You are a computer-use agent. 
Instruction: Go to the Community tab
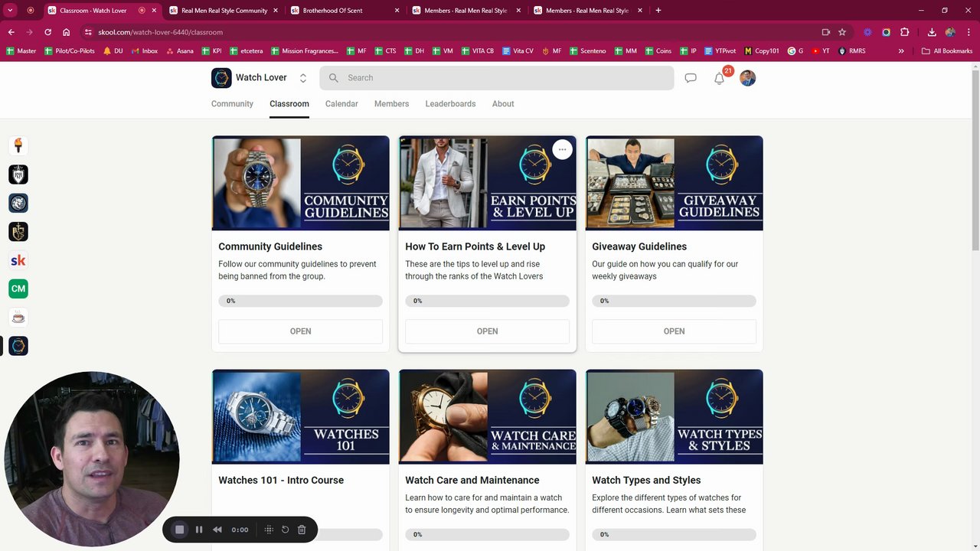(232, 104)
